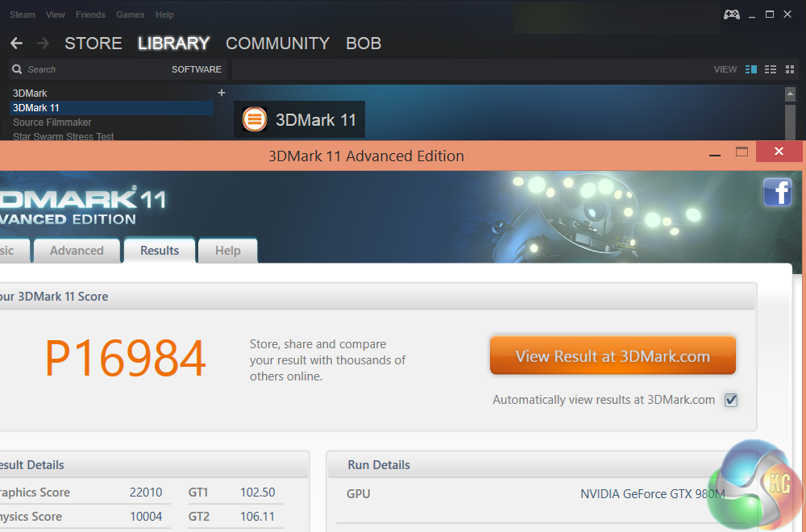Viewport: 806px width, 532px height.
Task: Click the VIEW label in Steam library
Action: tap(725, 69)
